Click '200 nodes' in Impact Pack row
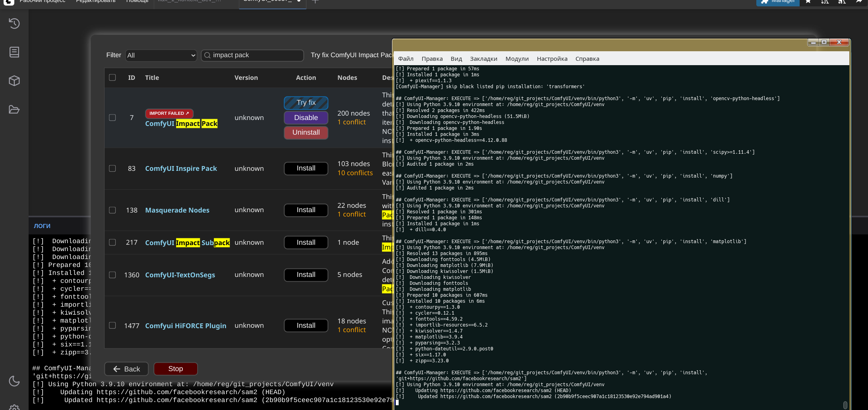This screenshot has width=868, height=410. (353, 113)
